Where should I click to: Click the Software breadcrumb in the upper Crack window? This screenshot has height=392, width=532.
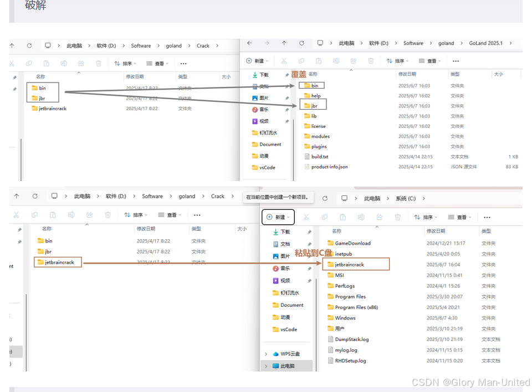141,45
